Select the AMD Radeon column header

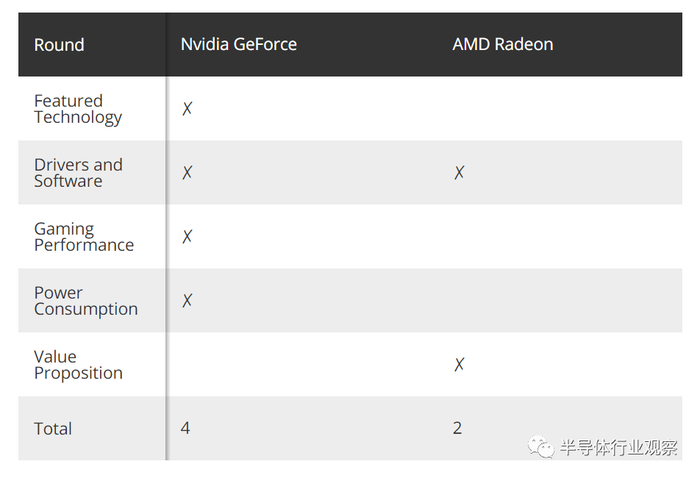(x=502, y=44)
